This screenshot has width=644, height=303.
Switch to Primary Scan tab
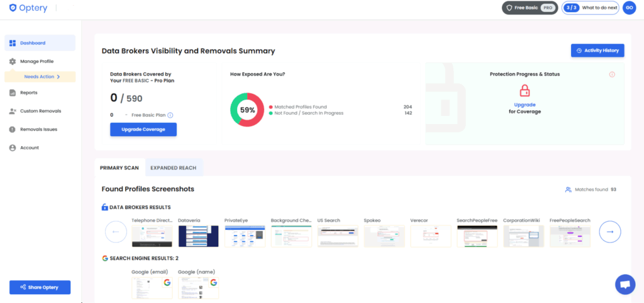point(119,168)
